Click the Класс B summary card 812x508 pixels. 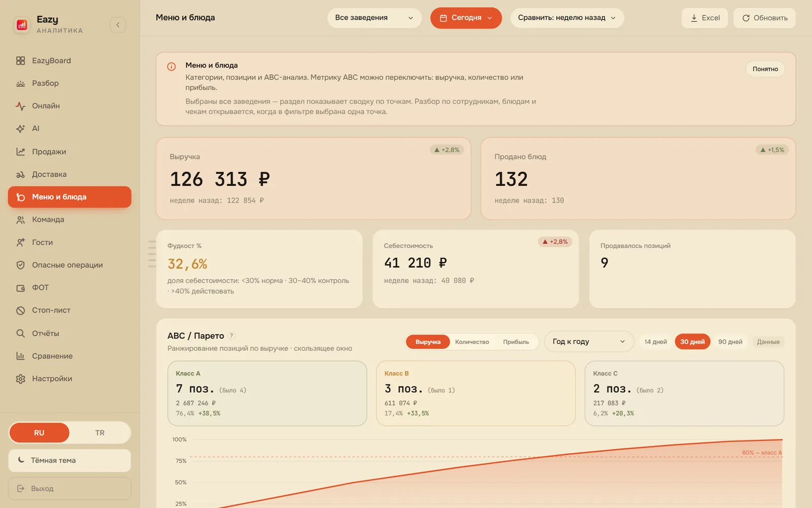pyautogui.click(x=476, y=393)
